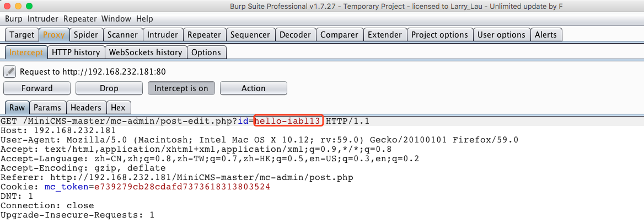This screenshot has width=644, height=222.
Task: Click the User-Agent header line
Action: (259, 140)
